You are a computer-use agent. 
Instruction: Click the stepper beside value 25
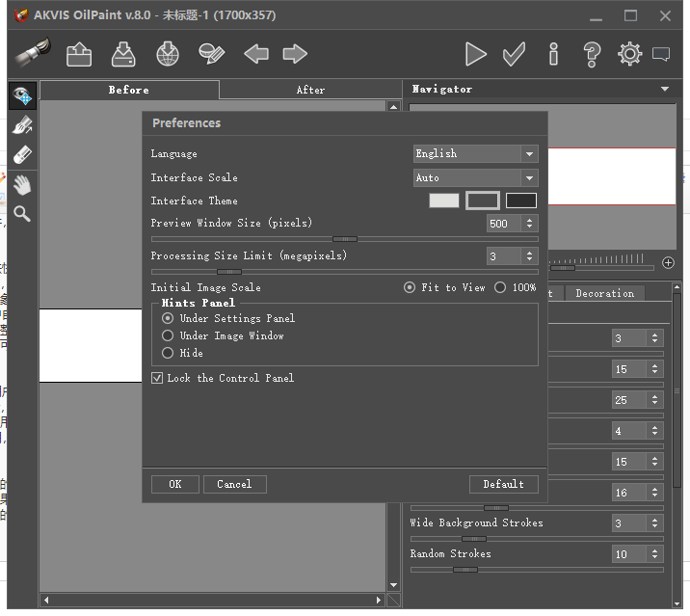(x=654, y=399)
